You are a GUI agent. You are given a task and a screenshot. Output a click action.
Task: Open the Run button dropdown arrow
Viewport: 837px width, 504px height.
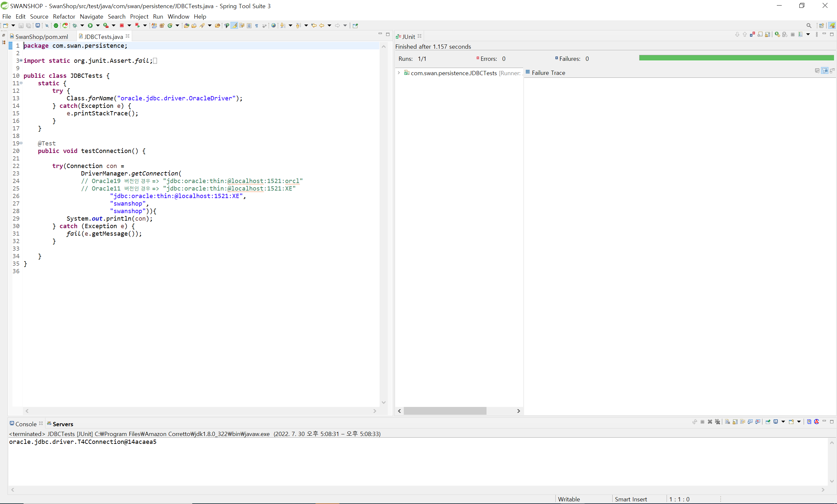(98, 25)
